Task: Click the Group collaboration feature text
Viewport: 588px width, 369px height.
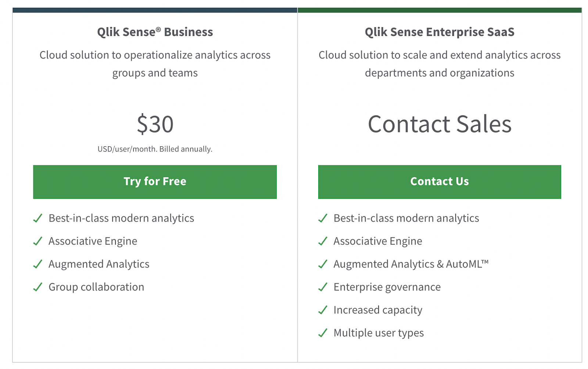Action: [96, 287]
